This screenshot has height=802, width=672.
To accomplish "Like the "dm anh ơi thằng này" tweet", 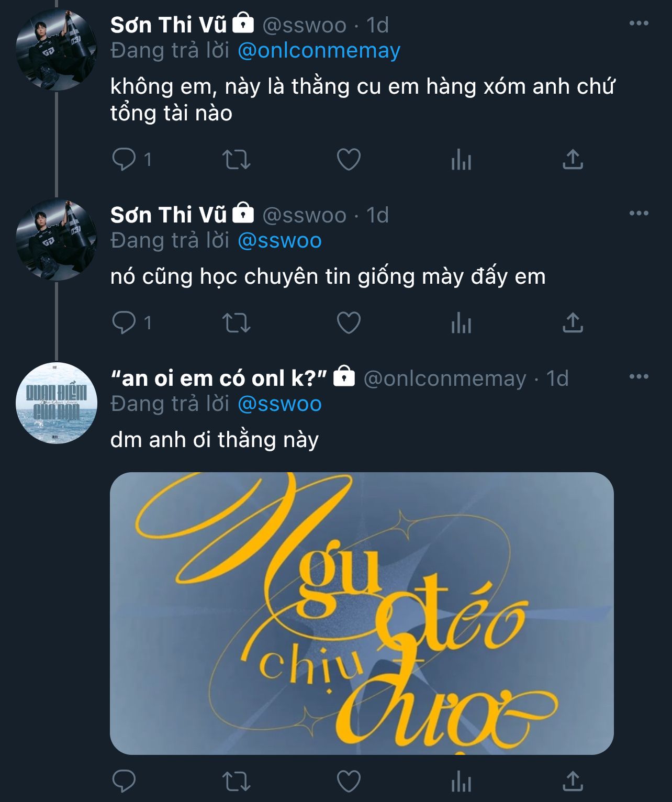I will pos(349,781).
